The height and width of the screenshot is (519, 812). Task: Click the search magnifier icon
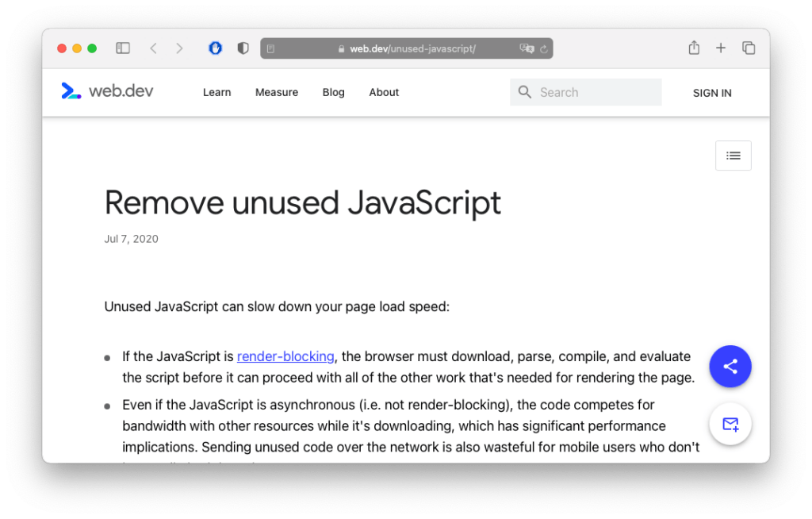524,92
